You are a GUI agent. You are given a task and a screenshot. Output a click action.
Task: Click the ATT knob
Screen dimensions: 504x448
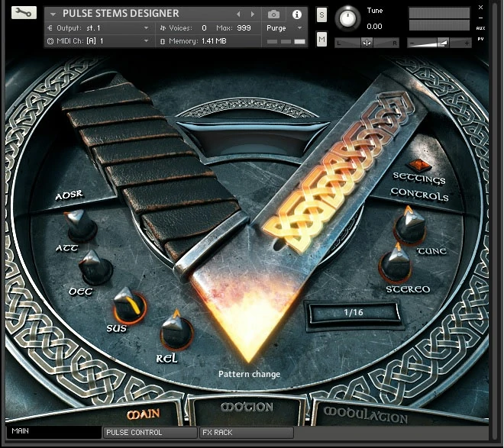[x=79, y=226]
